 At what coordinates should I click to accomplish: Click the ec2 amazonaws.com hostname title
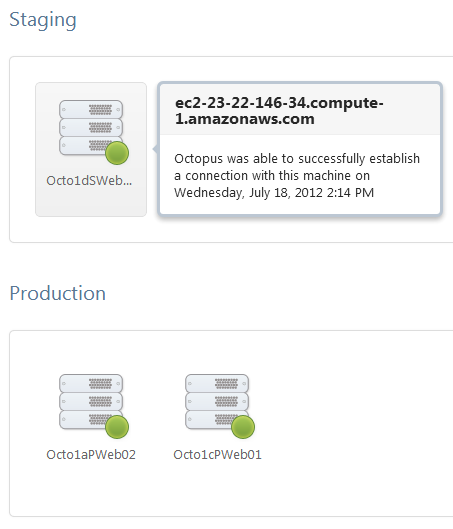point(279,111)
